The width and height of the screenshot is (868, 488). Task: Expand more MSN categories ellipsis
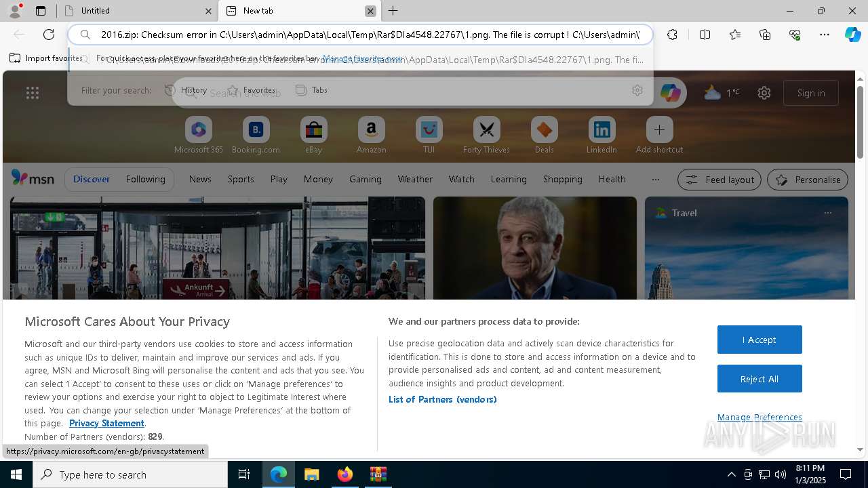[x=655, y=179]
